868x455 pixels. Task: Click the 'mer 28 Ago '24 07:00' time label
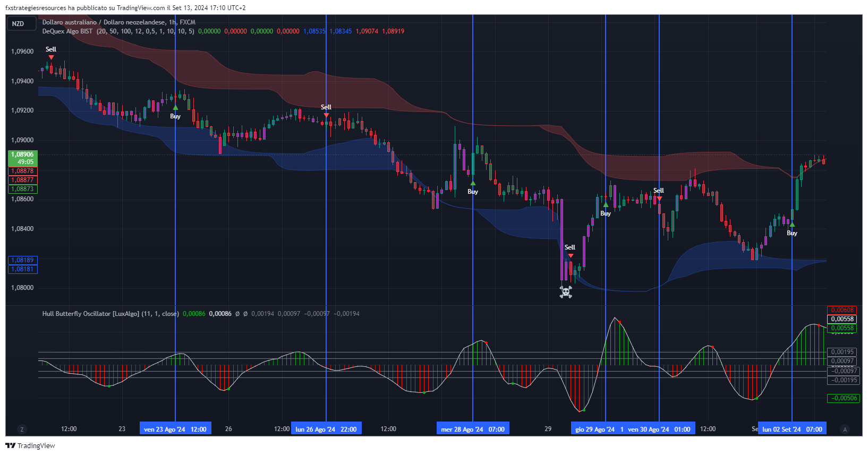(473, 429)
